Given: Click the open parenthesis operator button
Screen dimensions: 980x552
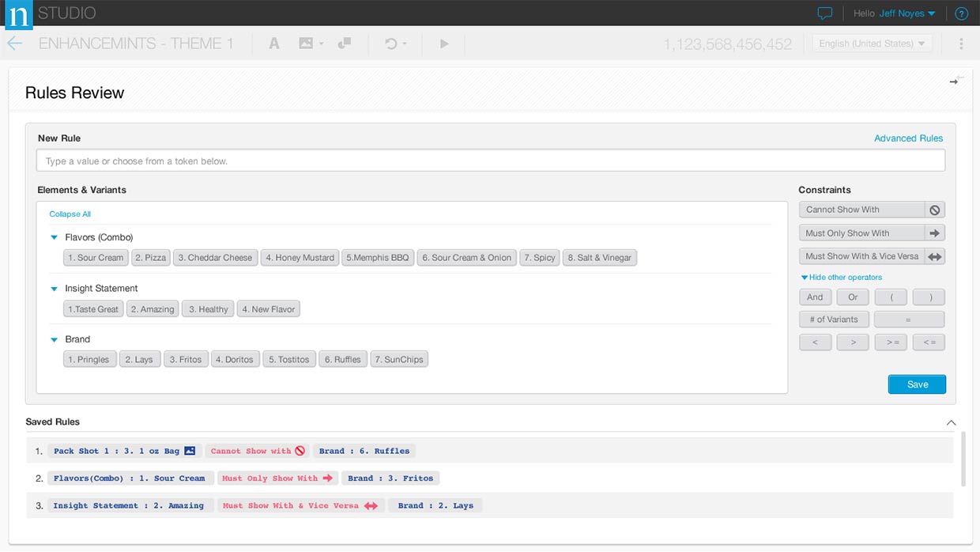Looking at the screenshot, I should point(891,297).
